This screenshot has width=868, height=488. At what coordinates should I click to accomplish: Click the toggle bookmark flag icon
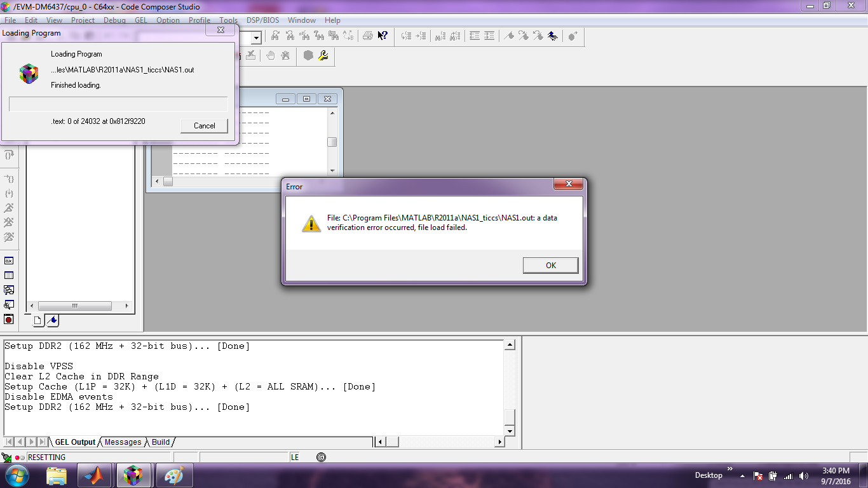click(x=509, y=36)
